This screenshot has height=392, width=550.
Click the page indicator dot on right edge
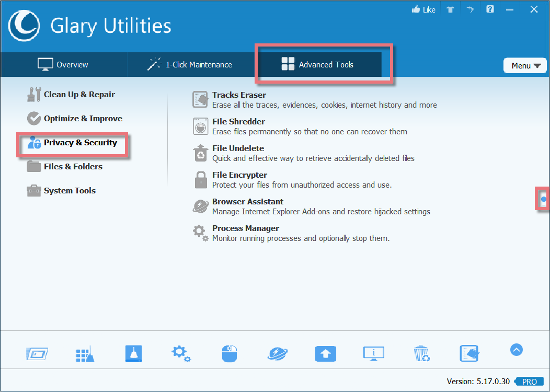pos(543,199)
